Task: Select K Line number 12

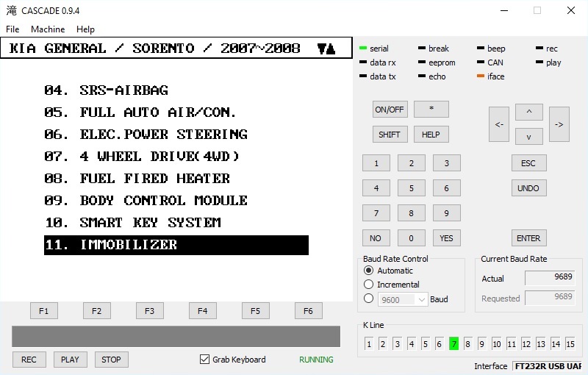Action: click(526, 343)
